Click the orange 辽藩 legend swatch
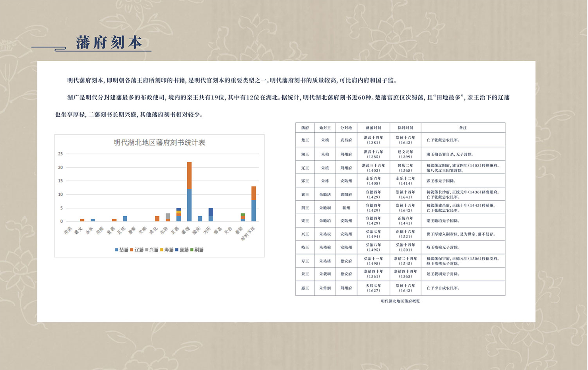This screenshot has width=588, height=370. point(132,250)
